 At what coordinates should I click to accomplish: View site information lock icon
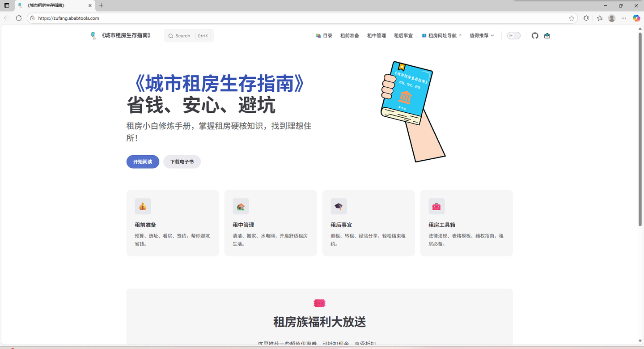(x=32, y=18)
